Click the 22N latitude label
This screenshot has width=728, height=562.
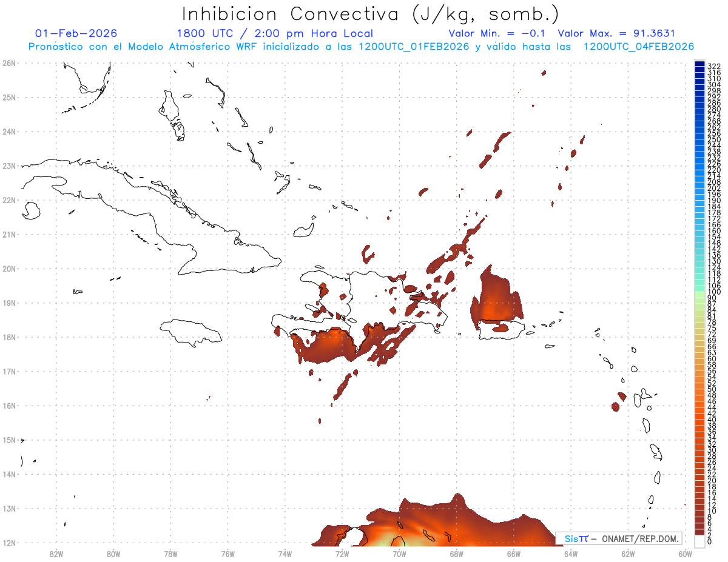(x=8, y=199)
